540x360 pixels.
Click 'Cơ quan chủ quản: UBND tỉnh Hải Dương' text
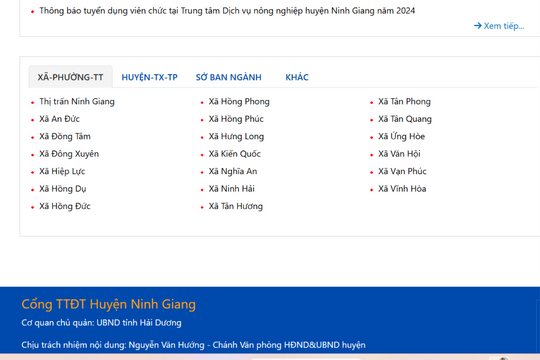point(101,323)
